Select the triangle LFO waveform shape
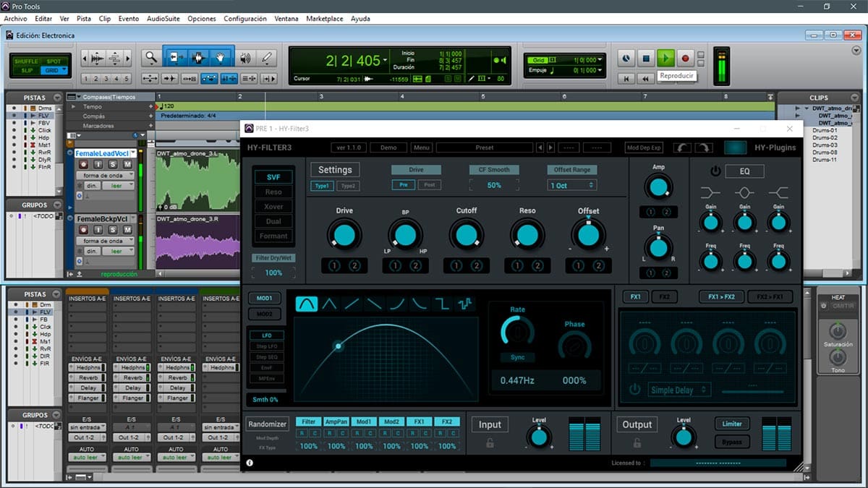 pos(329,304)
